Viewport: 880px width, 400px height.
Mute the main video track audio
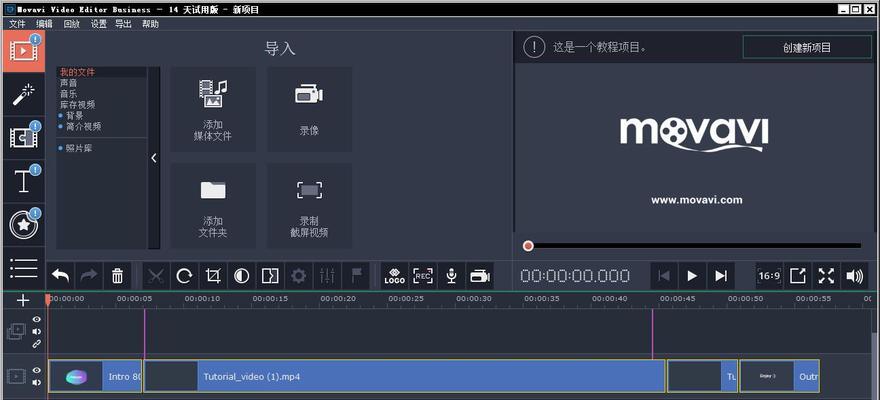(x=36, y=383)
